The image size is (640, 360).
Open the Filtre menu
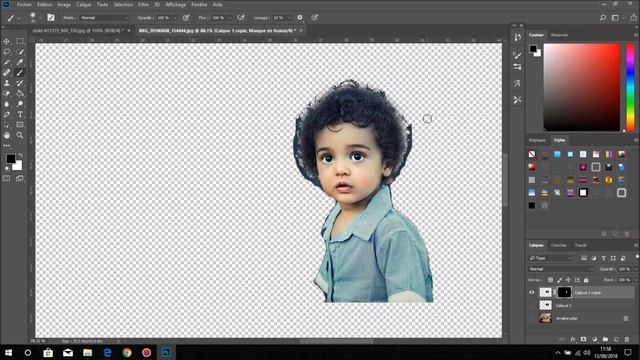[x=143, y=4]
